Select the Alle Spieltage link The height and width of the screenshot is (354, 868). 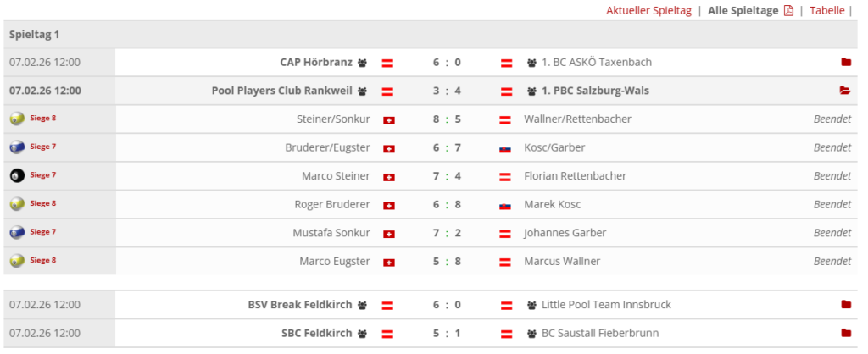[743, 11]
